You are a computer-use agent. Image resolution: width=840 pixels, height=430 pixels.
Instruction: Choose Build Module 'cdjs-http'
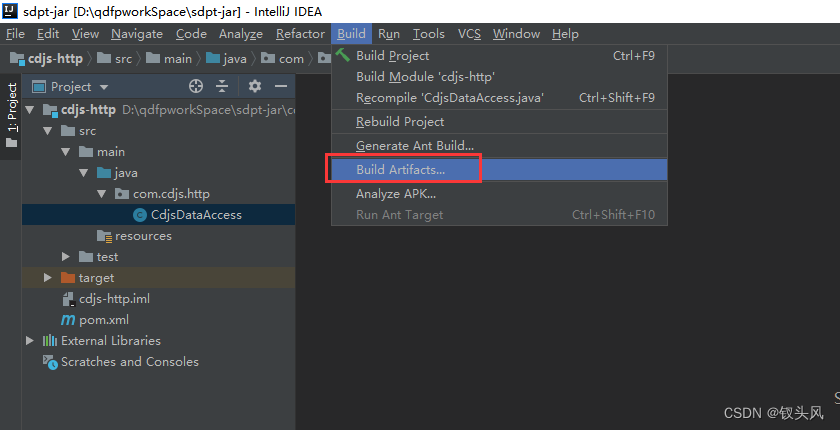tap(499, 77)
